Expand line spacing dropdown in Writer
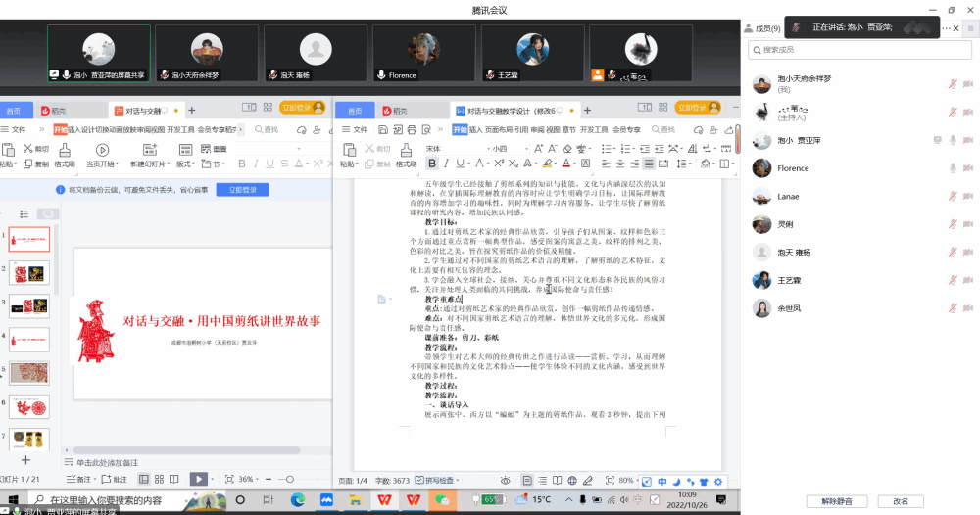This screenshot has width=980, height=515. click(691, 164)
